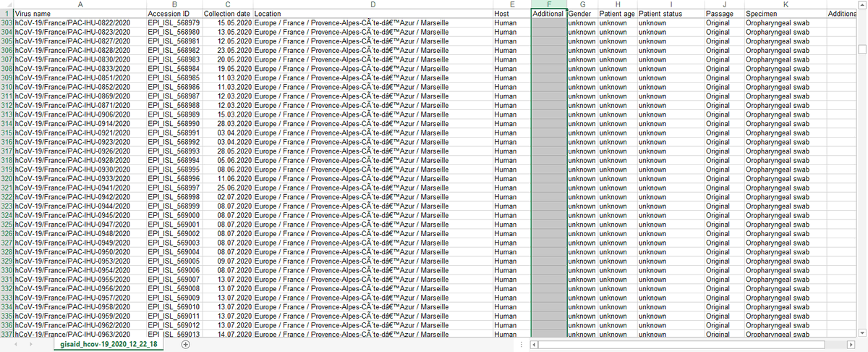
Task: Select collection date 02.07.2020 cell
Action: coord(227,196)
